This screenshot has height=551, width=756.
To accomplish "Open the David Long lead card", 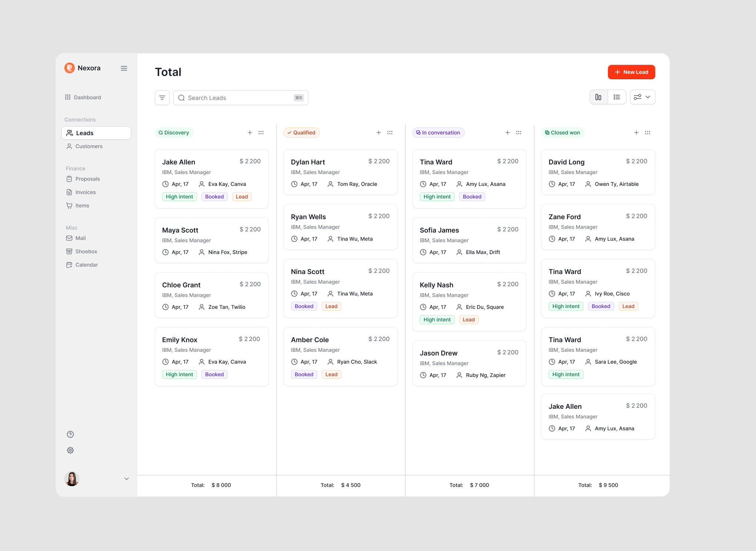I will click(598, 172).
